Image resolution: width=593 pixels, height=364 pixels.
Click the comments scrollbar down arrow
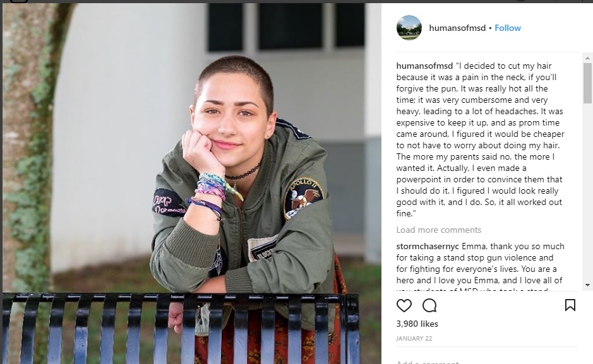[x=587, y=285]
